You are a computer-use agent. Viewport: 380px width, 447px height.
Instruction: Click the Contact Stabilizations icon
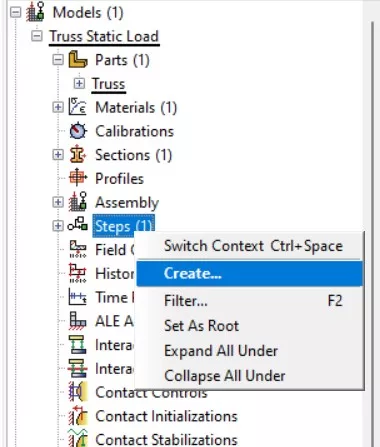pyautogui.click(x=78, y=438)
